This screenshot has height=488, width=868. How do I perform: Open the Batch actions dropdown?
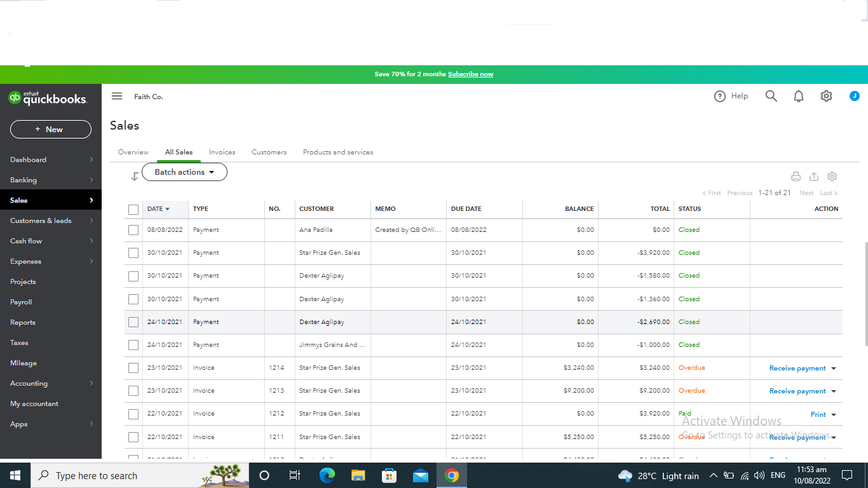[184, 172]
